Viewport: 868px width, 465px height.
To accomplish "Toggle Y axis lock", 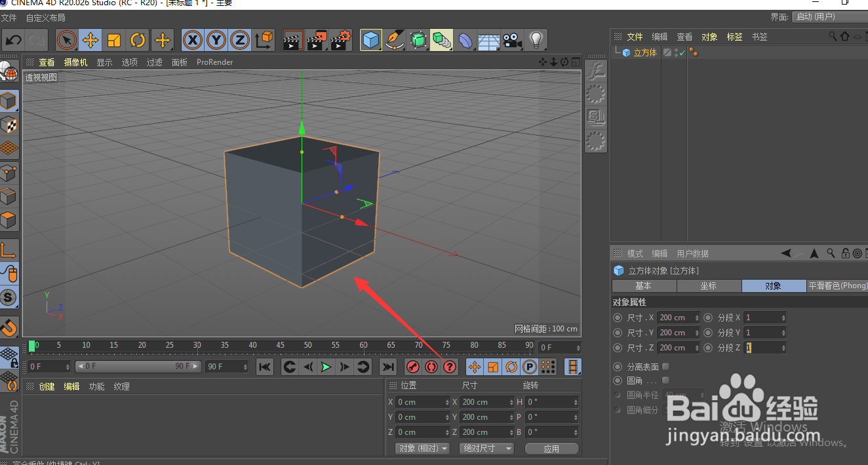I will [x=216, y=40].
